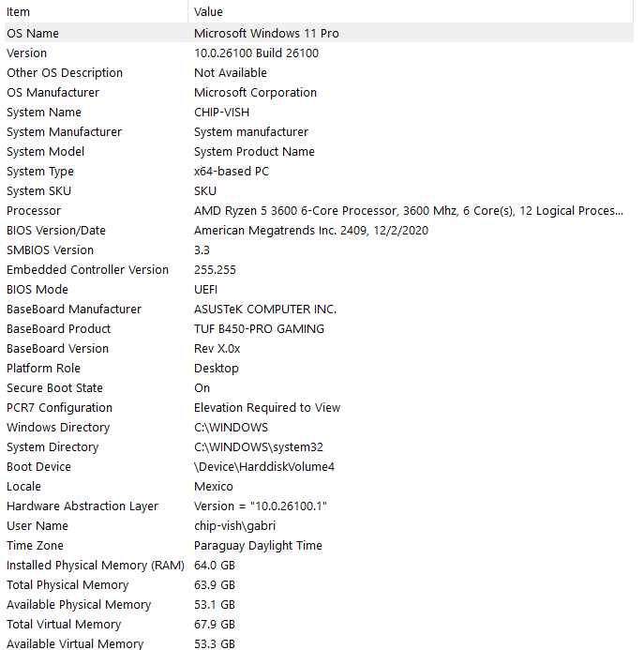Click the value Paraguay Daylight Time
Image resolution: width=644 pixels, height=650 pixels.
pos(258,545)
